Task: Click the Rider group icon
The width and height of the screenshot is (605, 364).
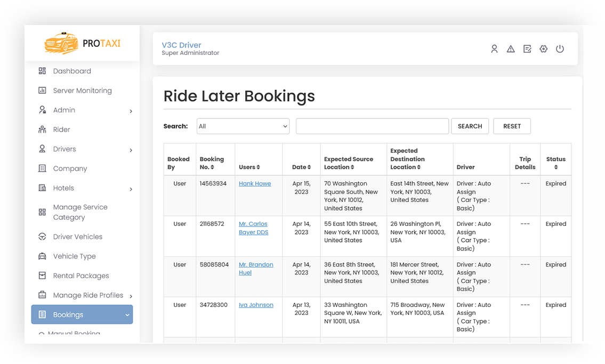Action: click(43, 129)
